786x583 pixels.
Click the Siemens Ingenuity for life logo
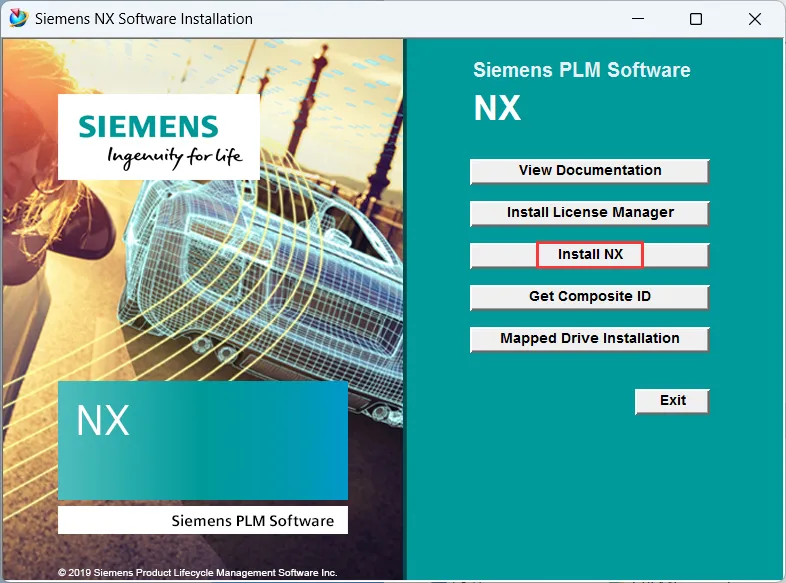(159, 137)
